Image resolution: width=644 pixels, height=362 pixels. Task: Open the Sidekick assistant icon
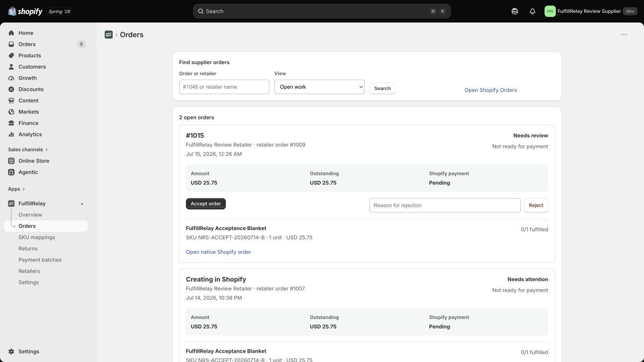click(x=515, y=11)
